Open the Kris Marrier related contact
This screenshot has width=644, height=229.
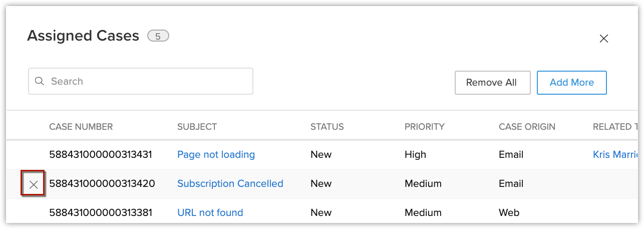[615, 155]
